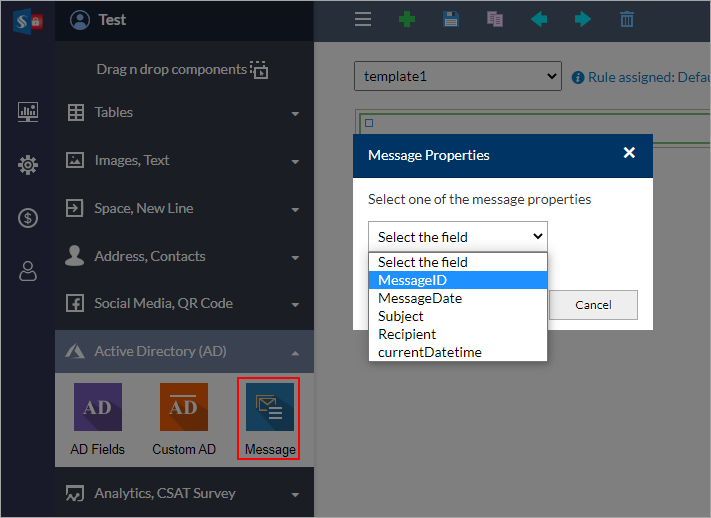The image size is (711, 518).
Task: Open the hamburger menu icon
Action: coord(363,20)
